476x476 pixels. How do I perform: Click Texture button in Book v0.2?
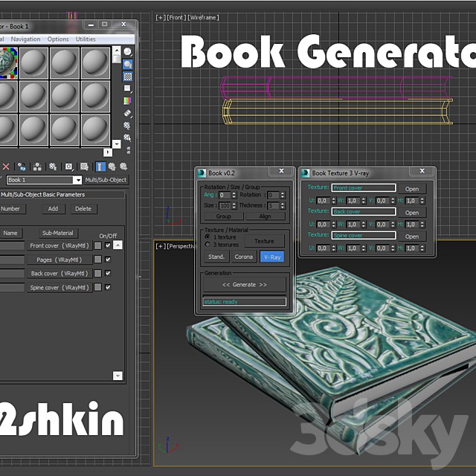264,241
